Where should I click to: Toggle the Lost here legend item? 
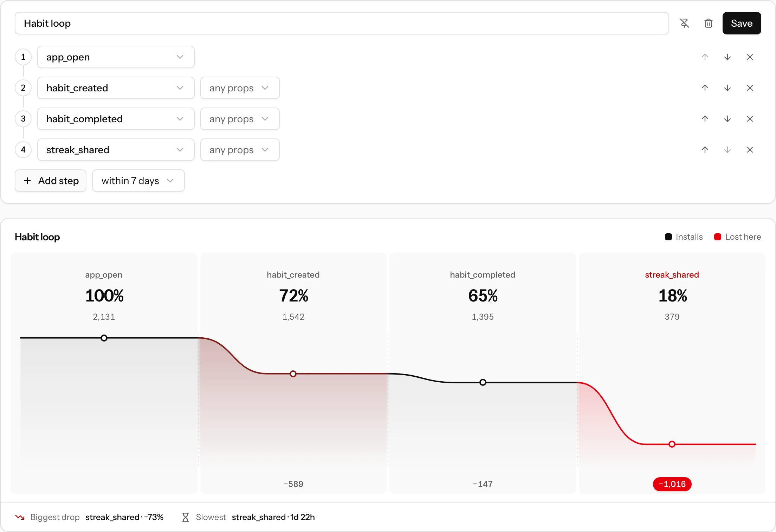click(x=737, y=237)
